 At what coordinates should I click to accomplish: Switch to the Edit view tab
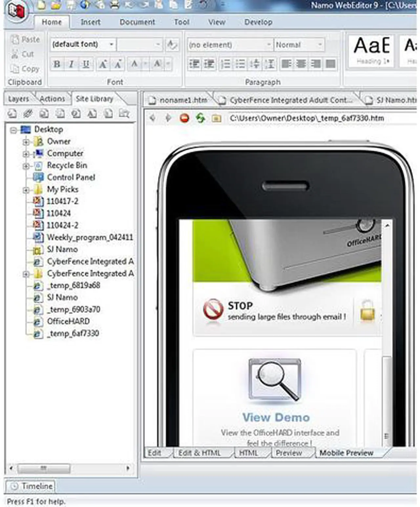coord(155,453)
